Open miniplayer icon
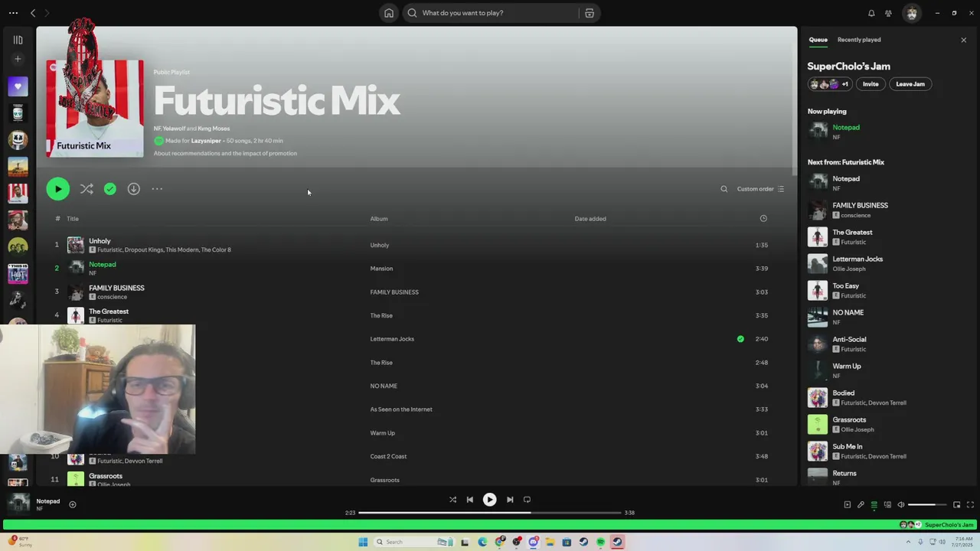This screenshot has width=980, height=551. pyautogui.click(x=957, y=505)
